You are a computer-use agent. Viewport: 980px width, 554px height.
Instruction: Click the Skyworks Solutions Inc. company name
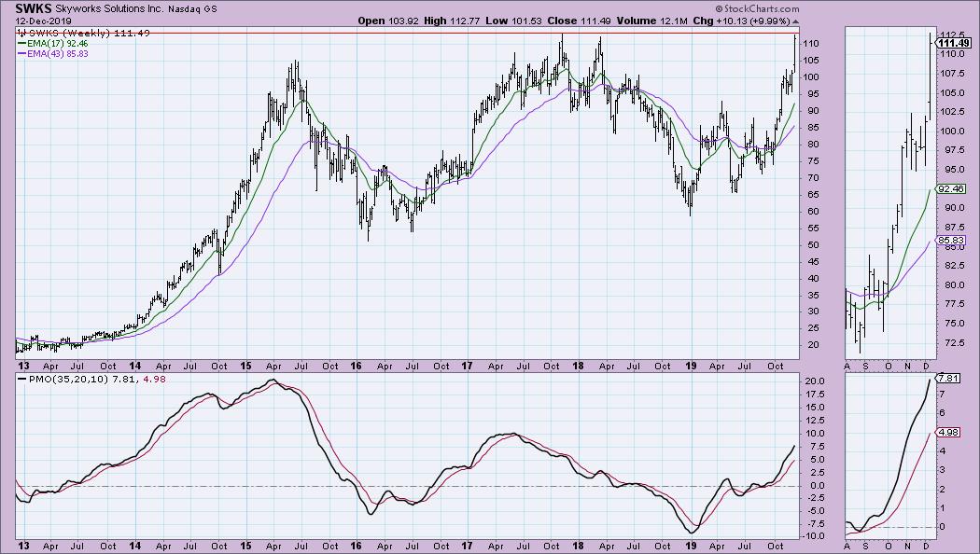coord(110,9)
